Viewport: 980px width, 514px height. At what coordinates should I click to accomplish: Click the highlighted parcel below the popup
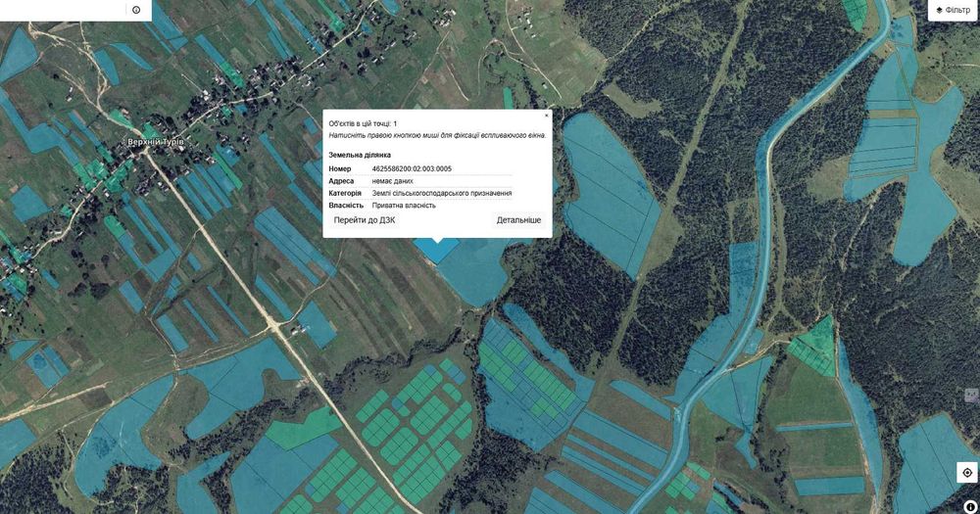pos(436,251)
